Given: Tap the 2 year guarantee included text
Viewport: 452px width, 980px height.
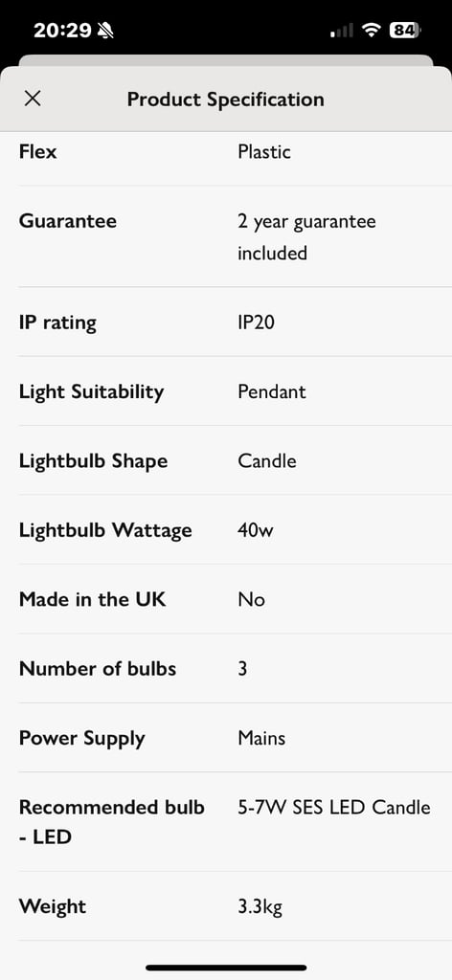Looking at the screenshot, I should (x=306, y=237).
